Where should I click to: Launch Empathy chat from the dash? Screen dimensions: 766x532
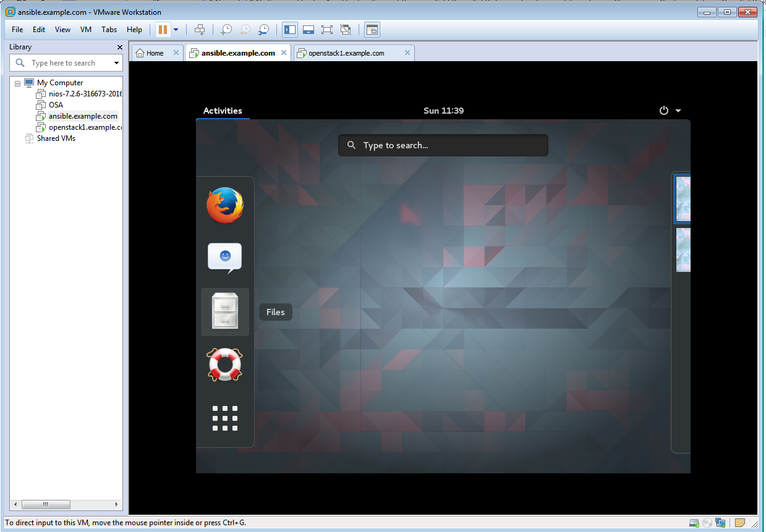225,258
